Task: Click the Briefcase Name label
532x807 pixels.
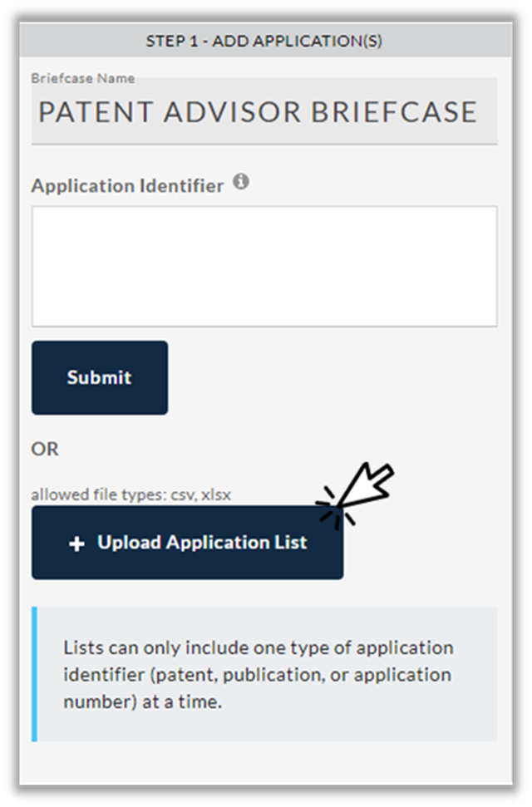Action: click(83, 78)
